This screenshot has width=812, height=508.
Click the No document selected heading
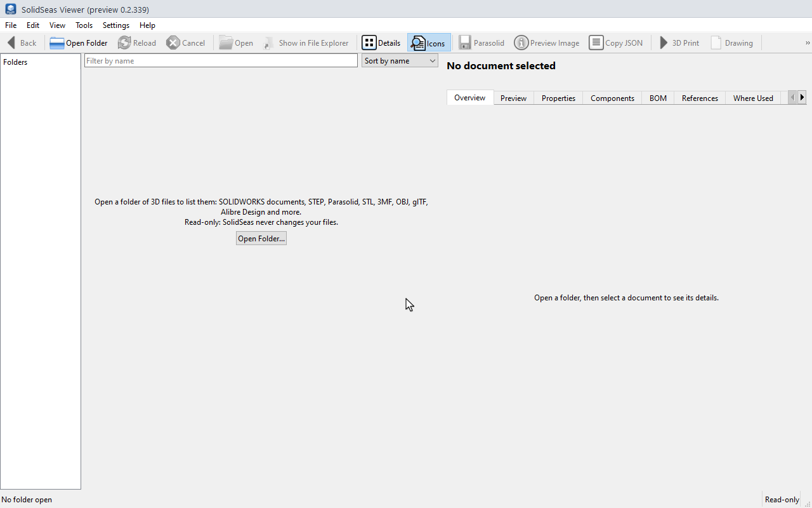click(501, 66)
